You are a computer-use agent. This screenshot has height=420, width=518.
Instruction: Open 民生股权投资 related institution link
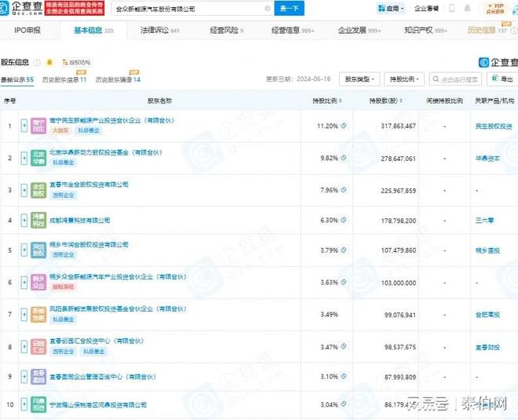coord(494,126)
